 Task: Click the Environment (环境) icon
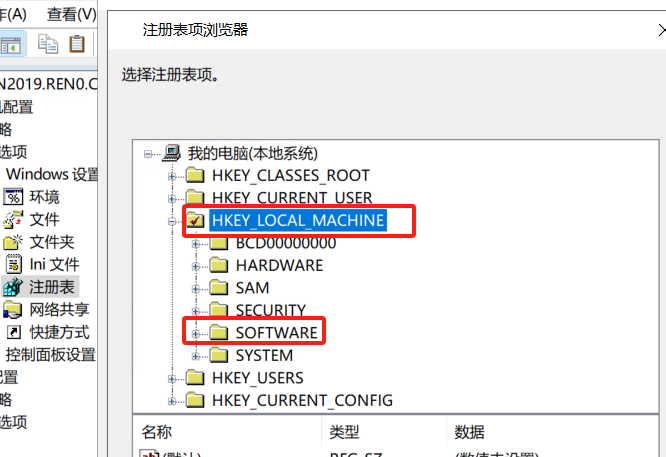(x=13, y=197)
